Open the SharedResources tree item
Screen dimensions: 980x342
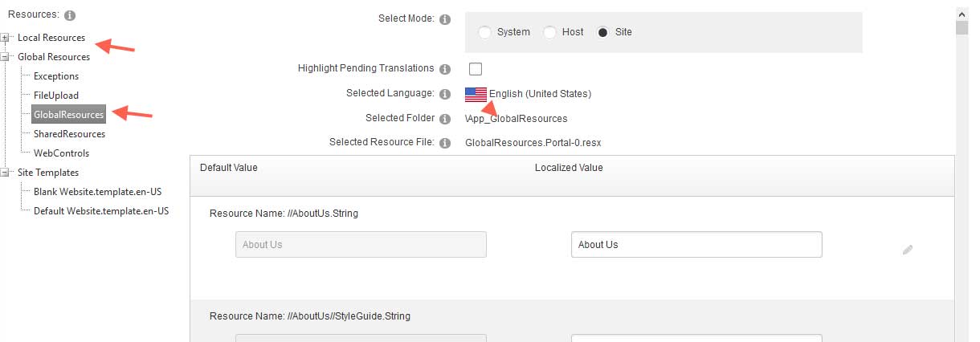coord(69,134)
